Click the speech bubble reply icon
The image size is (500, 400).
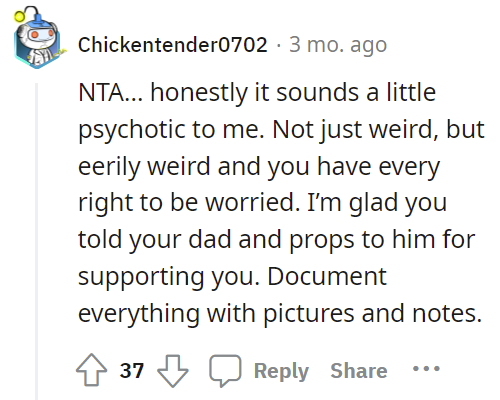click(225, 370)
